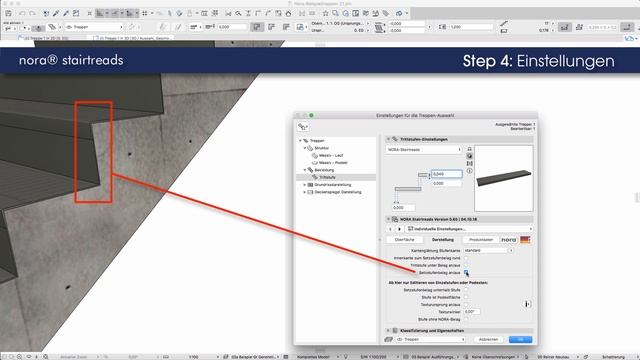The height and width of the screenshot is (360, 640).
Task: Click the stair tread preview image
Action: tap(504, 178)
